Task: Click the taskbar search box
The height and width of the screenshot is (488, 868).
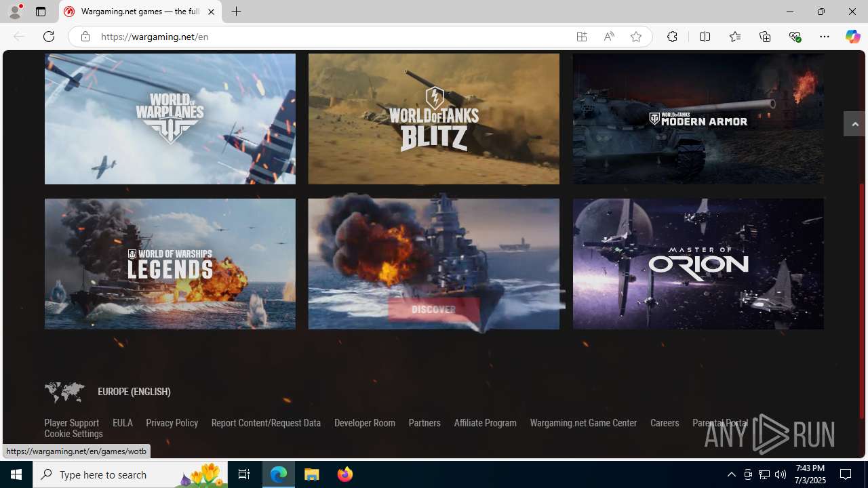Action: click(130, 474)
